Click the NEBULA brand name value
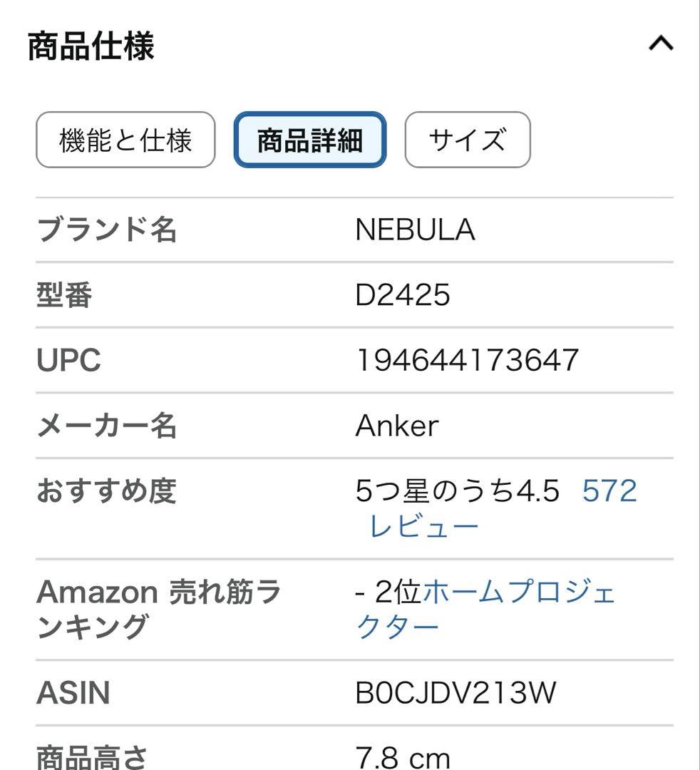The width and height of the screenshot is (700, 770). click(415, 230)
